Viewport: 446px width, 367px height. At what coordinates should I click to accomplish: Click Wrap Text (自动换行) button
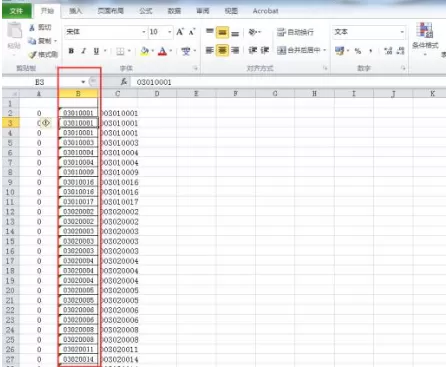point(295,32)
